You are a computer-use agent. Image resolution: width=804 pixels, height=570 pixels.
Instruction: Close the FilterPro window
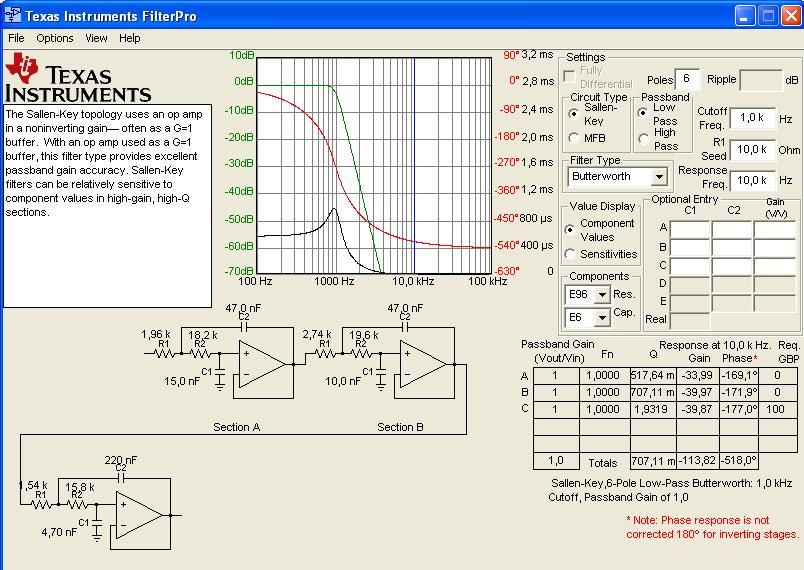coord(791,15)
